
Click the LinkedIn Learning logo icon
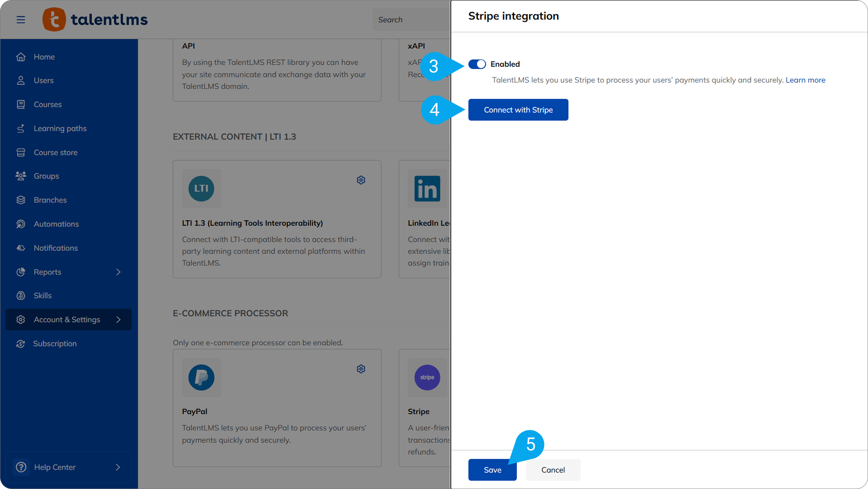pyautogui.click(x=427, y=188)
